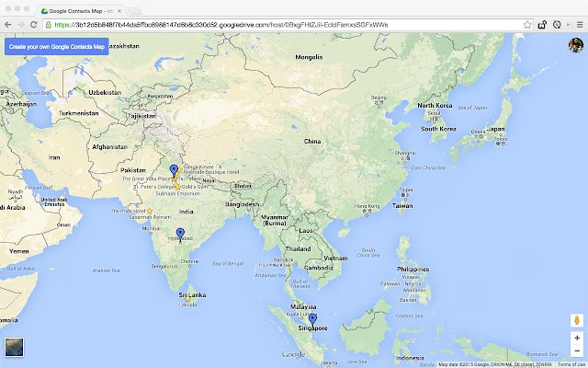Viewport: 588px width, 368px height.
Task: Click the North Korea label
Action: point(435,106)
